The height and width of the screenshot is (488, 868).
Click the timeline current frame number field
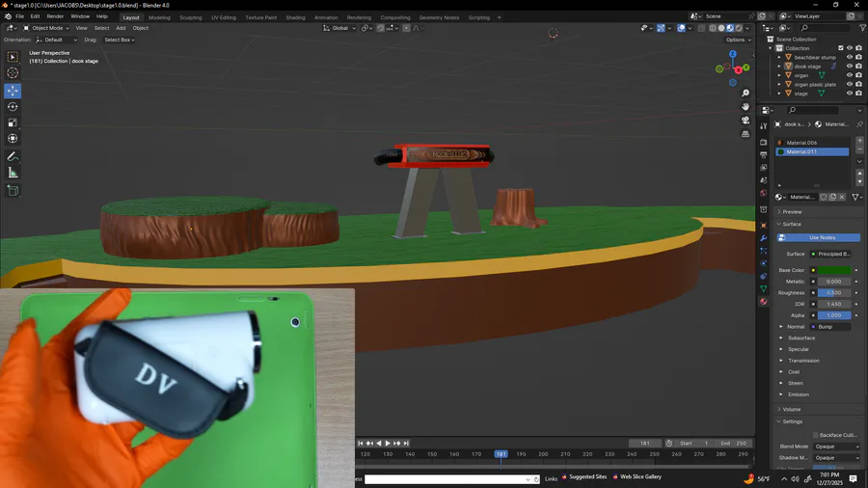pyautogui.click(x=644, y=443)
